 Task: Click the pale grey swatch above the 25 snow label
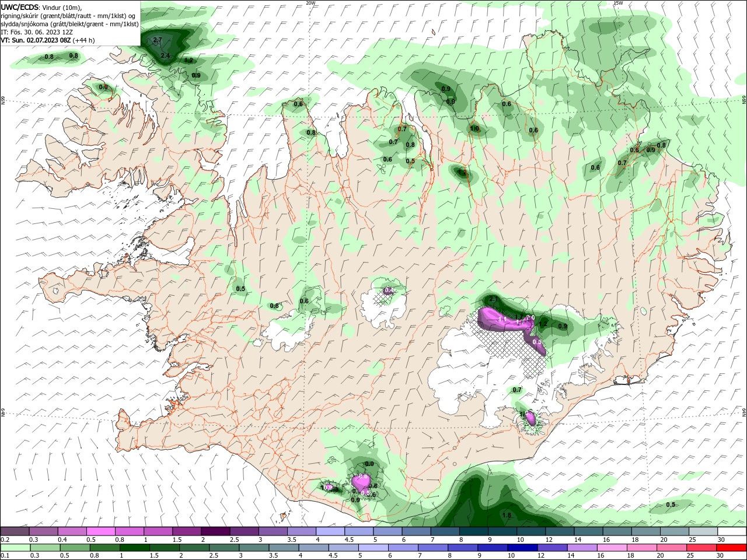(703, 531)
